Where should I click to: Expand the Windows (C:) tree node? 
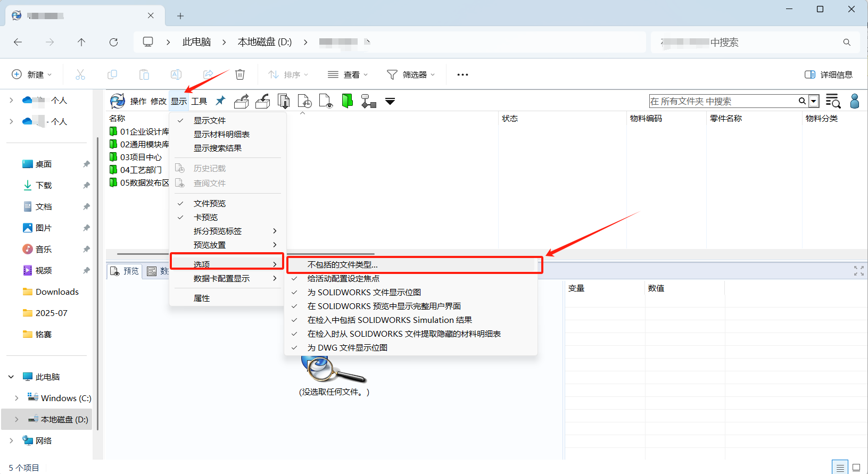(16, 398)
